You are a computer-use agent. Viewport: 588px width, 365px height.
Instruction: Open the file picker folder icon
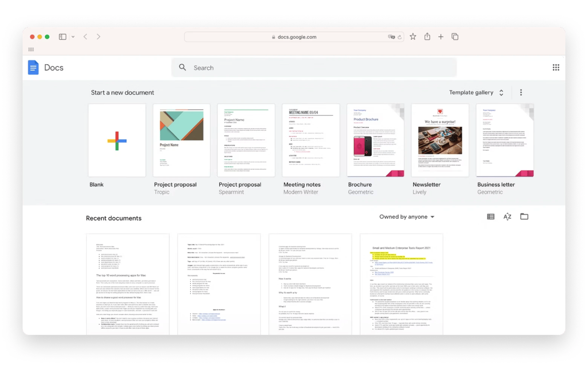click(524, 216)
